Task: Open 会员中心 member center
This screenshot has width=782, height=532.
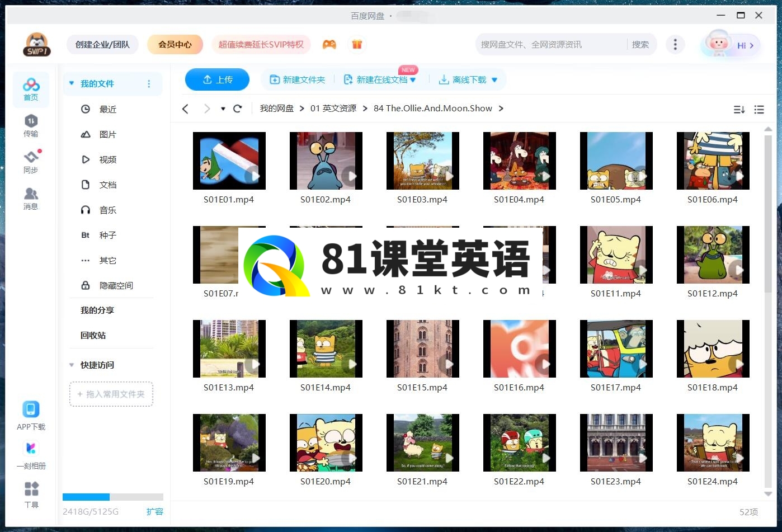Action: click(175, 44)
